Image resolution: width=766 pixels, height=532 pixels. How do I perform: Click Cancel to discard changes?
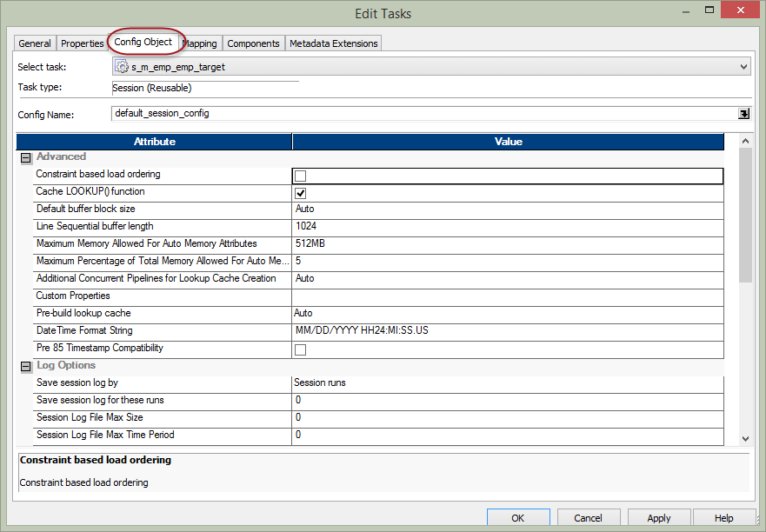click(588, 518)
